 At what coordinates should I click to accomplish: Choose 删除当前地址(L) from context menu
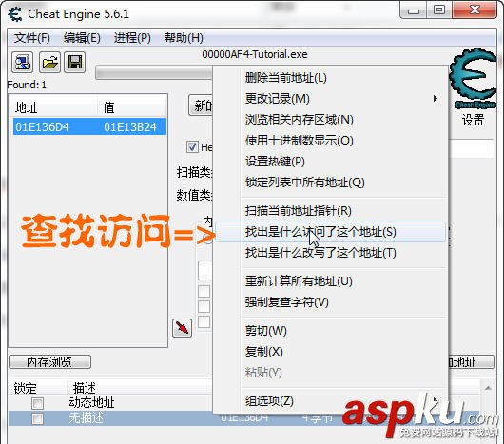tap(330, 78)
